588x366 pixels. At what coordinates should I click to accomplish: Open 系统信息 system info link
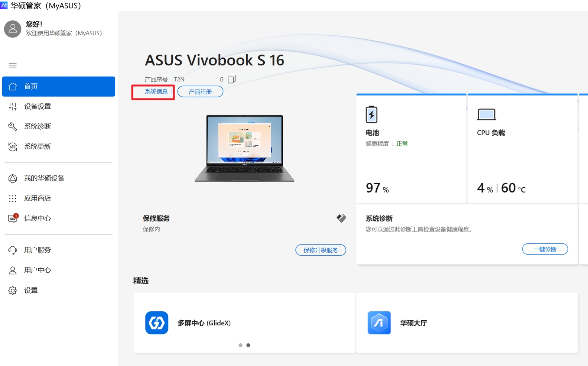coord(156,91)
